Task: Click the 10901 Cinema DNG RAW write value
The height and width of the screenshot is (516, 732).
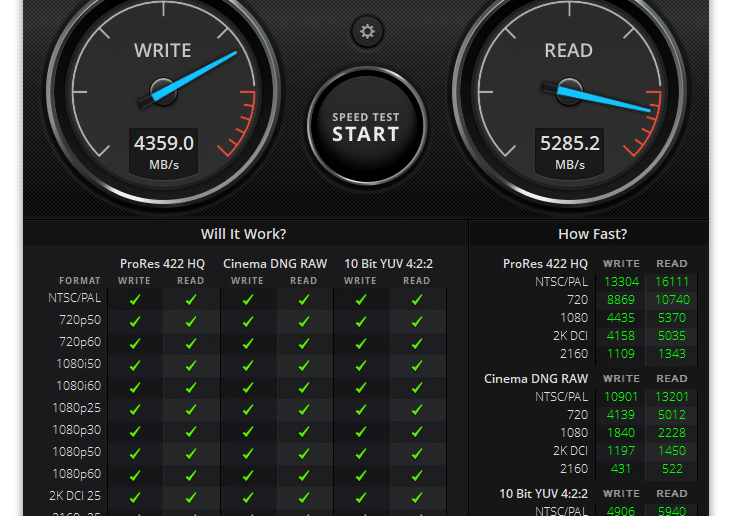Action: coord(621,396)
